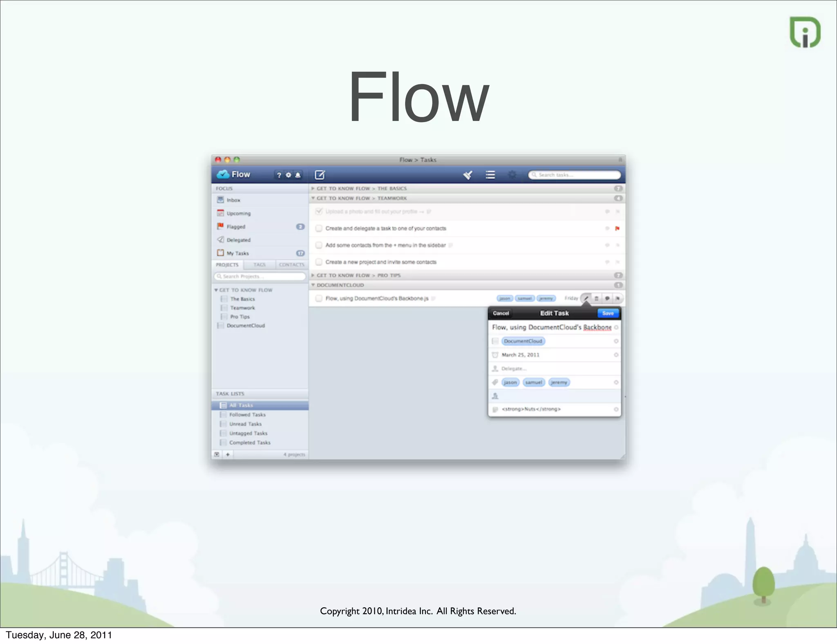Click the new task compose icon
This screenshot has height=644, width=837.
pos(320,175)
